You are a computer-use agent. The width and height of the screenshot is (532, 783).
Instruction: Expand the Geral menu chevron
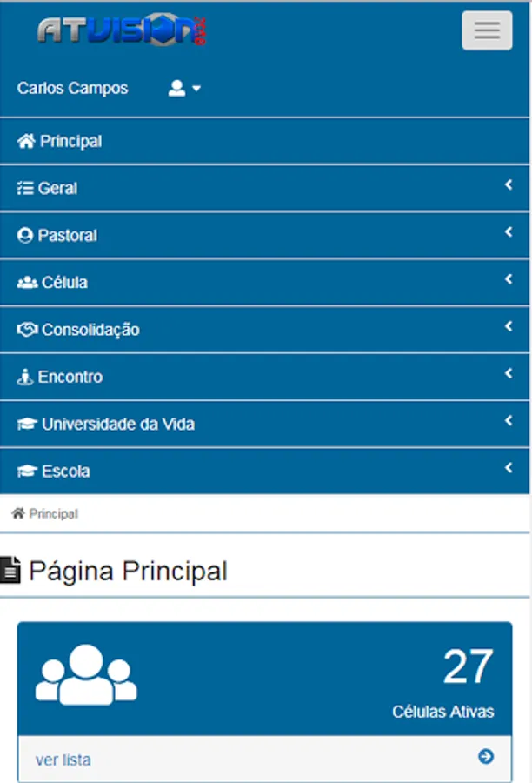point(509,184)
